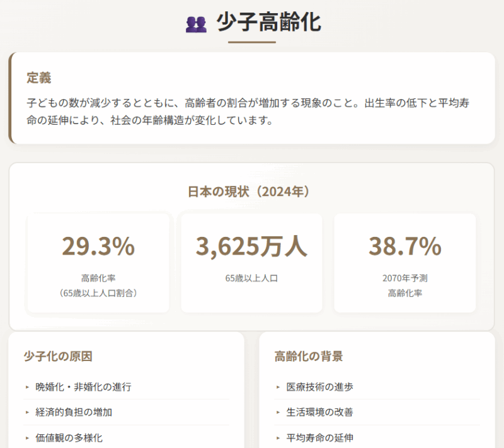Click the people icon beside the 少子高齢化 title
Image resolution: width=504 pixels, height=448 pixels.
(195, 24)
